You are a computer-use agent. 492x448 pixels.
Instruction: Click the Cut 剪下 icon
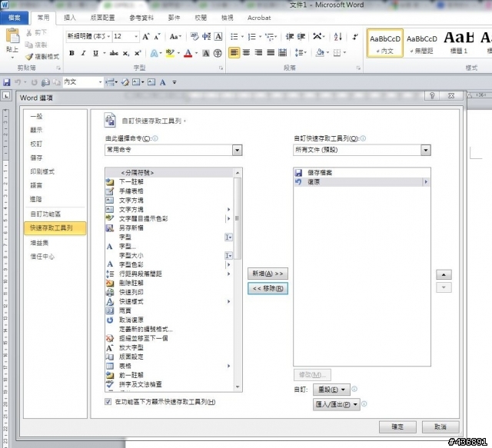tap(37, 32)
